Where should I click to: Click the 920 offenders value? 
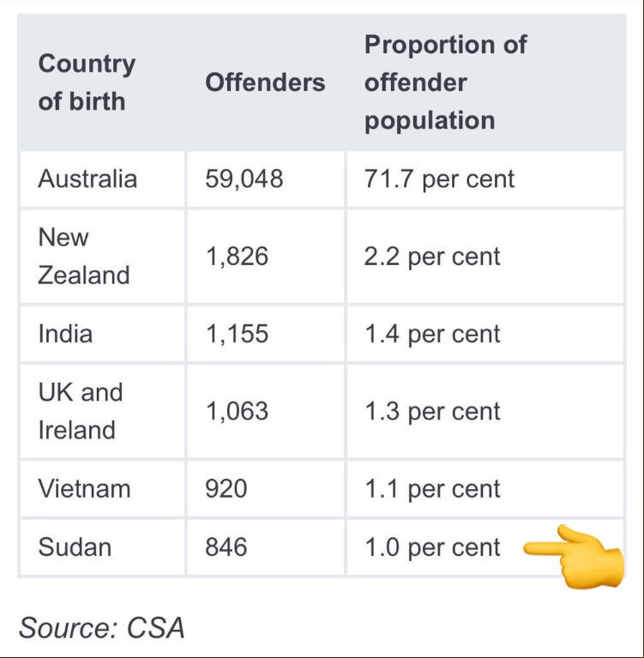(x=226, y=488)
